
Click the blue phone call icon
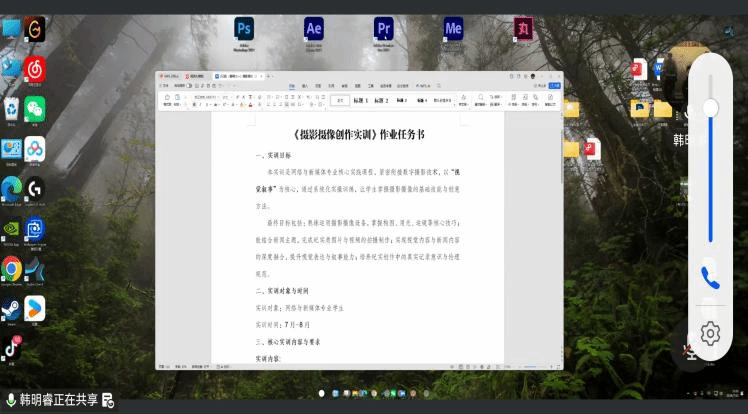[x=710, y=278]
